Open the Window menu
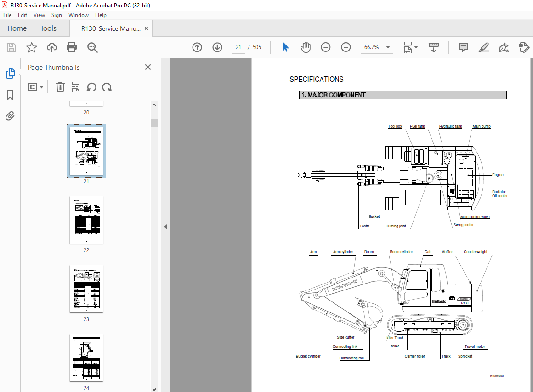533x392 pixels. 79,15
